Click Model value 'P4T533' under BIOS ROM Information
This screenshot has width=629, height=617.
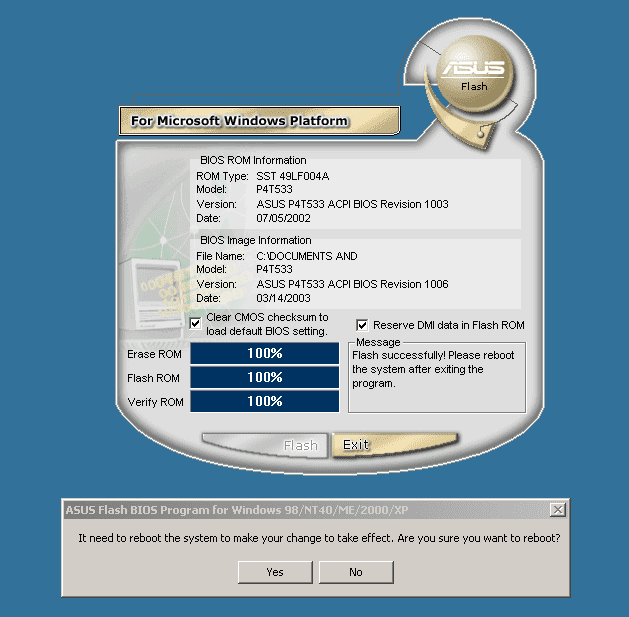click(274, 189)
